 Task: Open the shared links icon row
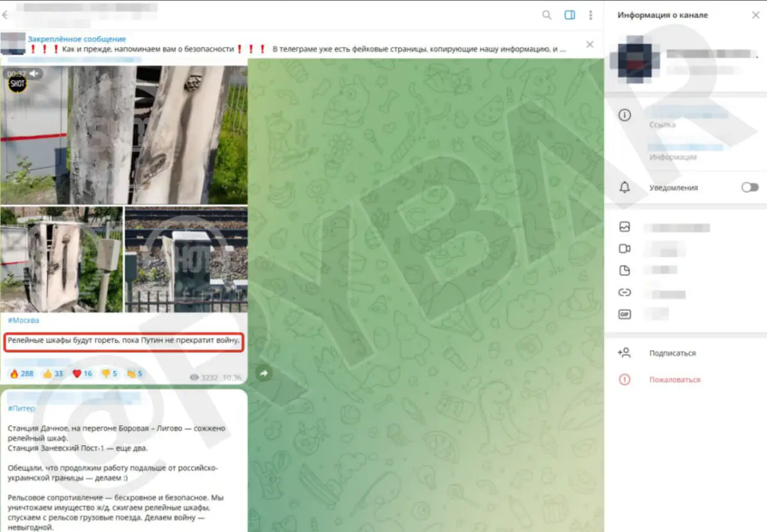(624, 293)
